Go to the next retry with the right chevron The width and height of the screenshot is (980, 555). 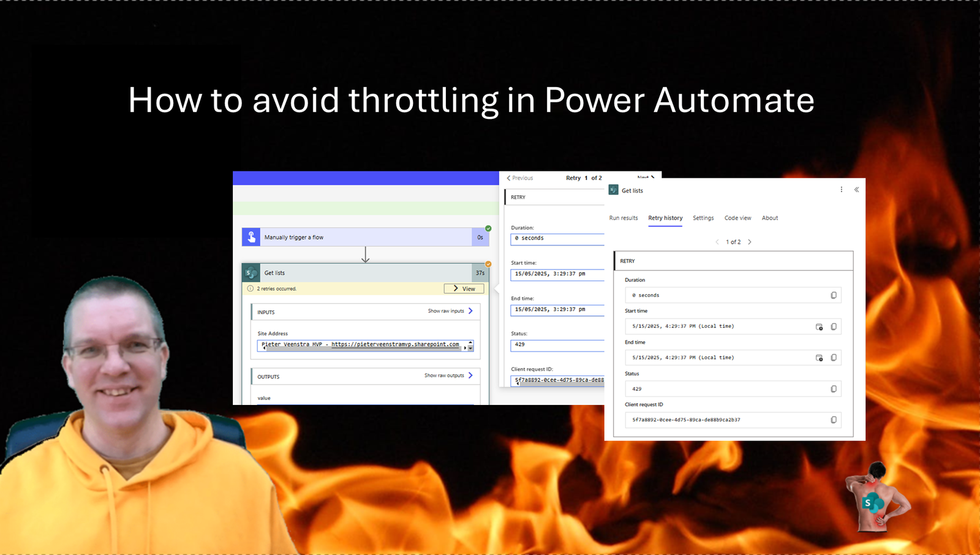tap(750, 242)
